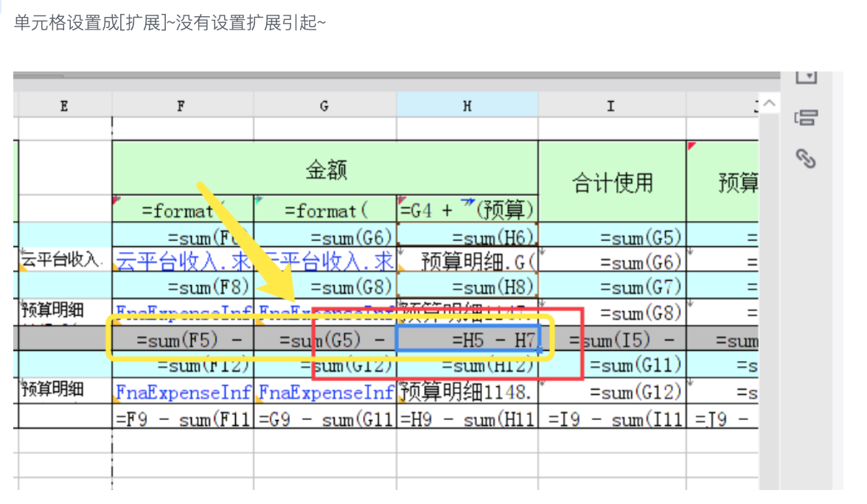Click FnaExpenseInf cell in column G above bottom formula row

click(x=325, y=391)
